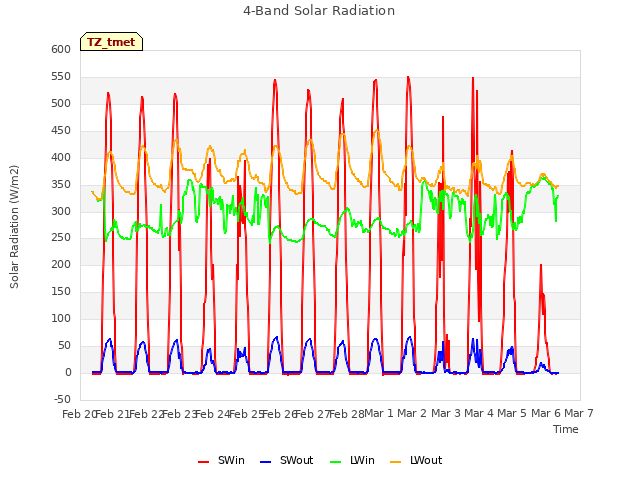
Task: Click the -50 y-axis tick label
Action: click(62, 399)
